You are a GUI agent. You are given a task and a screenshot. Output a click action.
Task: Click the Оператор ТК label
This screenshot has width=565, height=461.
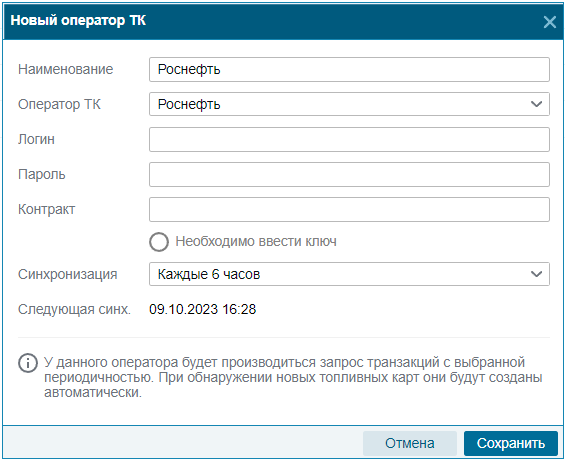(59, 104)
